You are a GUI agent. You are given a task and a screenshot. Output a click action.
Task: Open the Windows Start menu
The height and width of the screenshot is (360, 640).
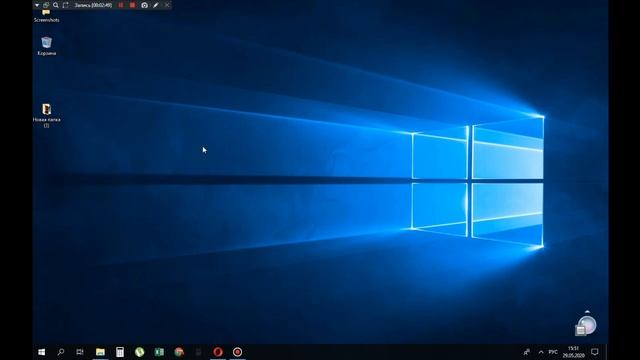(41, 352)
